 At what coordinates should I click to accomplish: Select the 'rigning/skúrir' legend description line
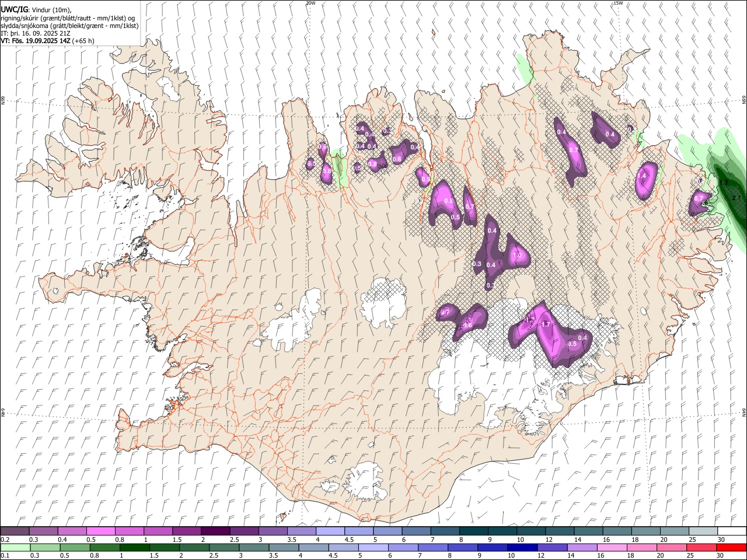pyautogui.click(x=68, y=17)
